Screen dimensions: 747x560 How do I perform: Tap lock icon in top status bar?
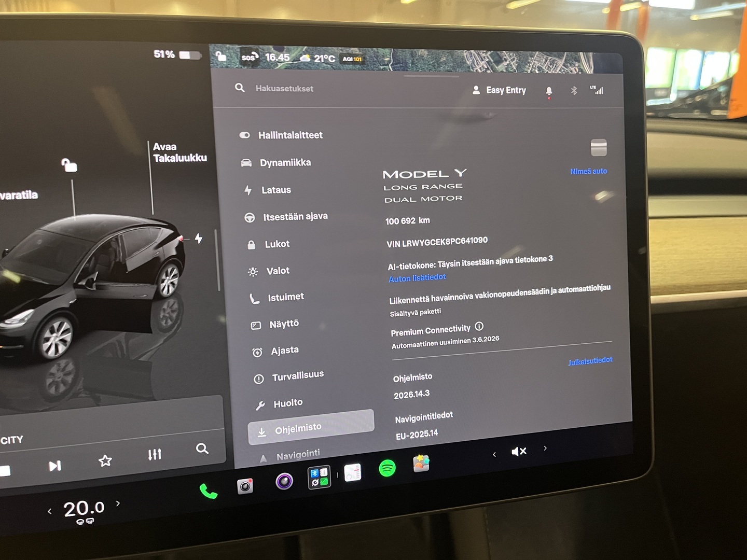pyautogui.click(x=221, y=56)
